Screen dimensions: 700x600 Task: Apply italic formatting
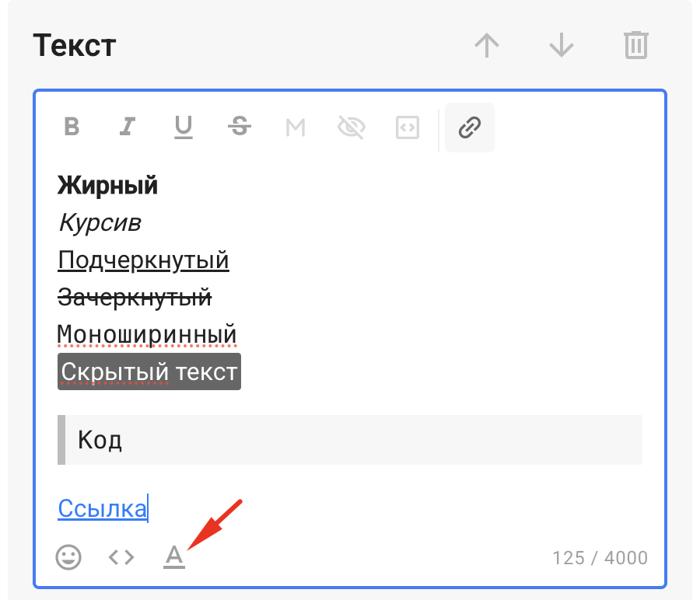pyautogui.click(x=127, y=127)
